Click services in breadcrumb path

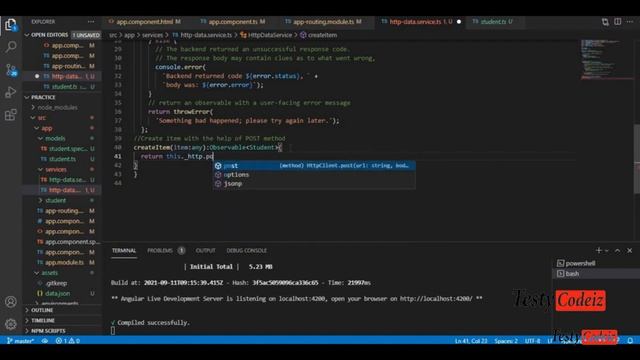pyautogui.click(x=152, y=35)
